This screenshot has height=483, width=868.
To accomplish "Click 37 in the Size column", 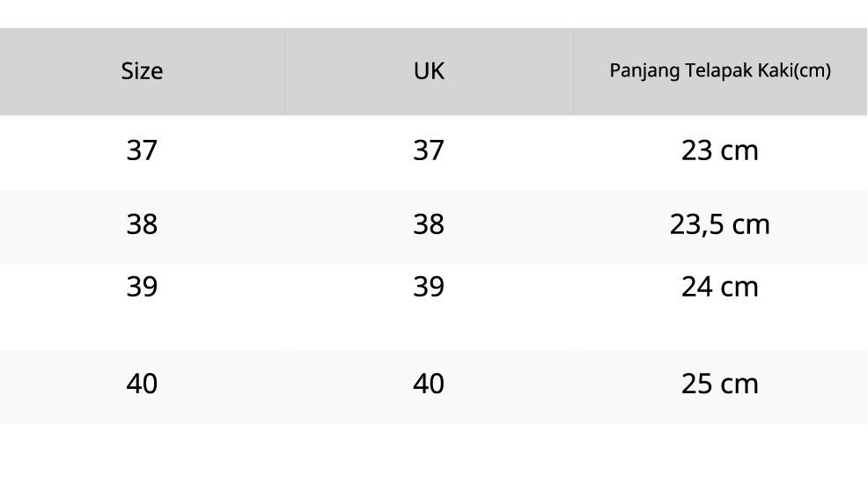I will [142, 150].
